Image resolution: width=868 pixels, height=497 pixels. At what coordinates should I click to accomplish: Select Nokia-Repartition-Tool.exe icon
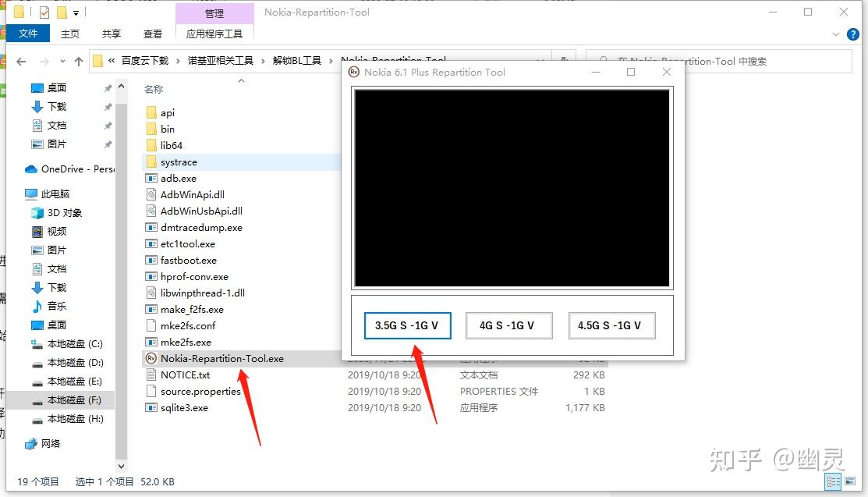click(x=151, y=358)
